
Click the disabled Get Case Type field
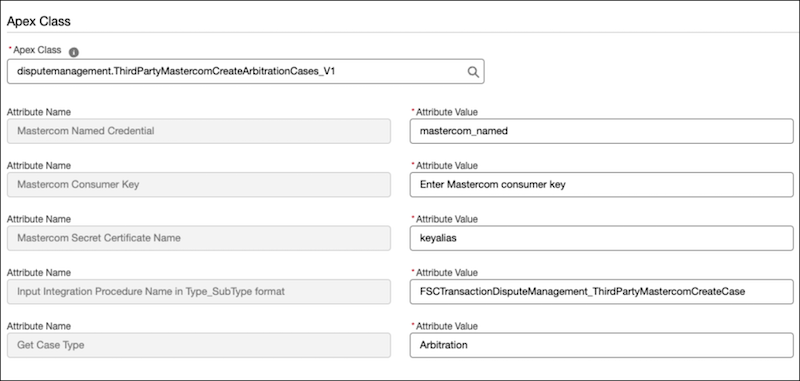[x=199, y=345]
